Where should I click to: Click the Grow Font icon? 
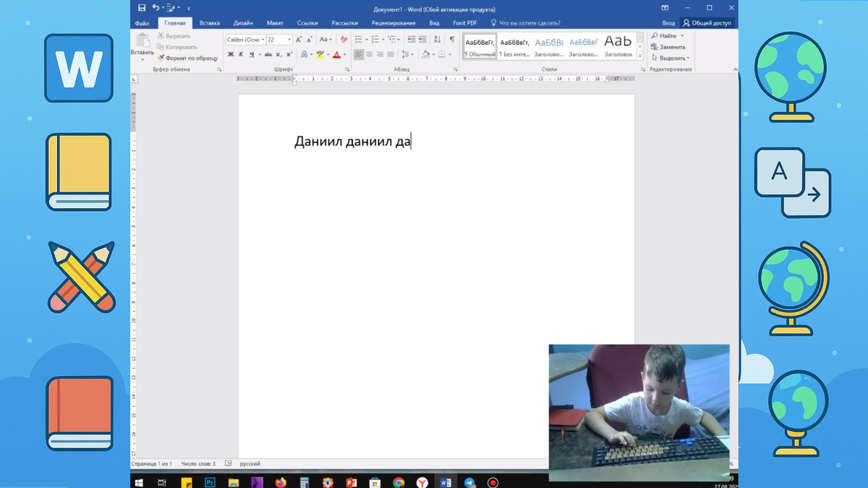299,40
